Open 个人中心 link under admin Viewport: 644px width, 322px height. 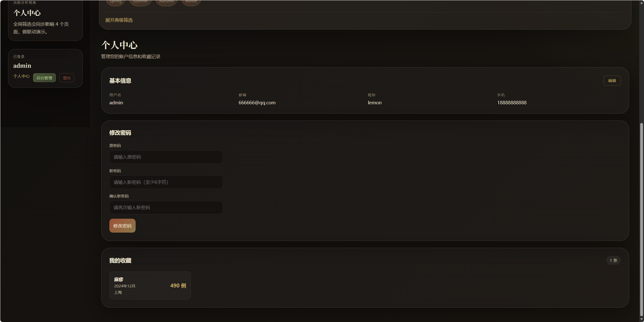21,76
